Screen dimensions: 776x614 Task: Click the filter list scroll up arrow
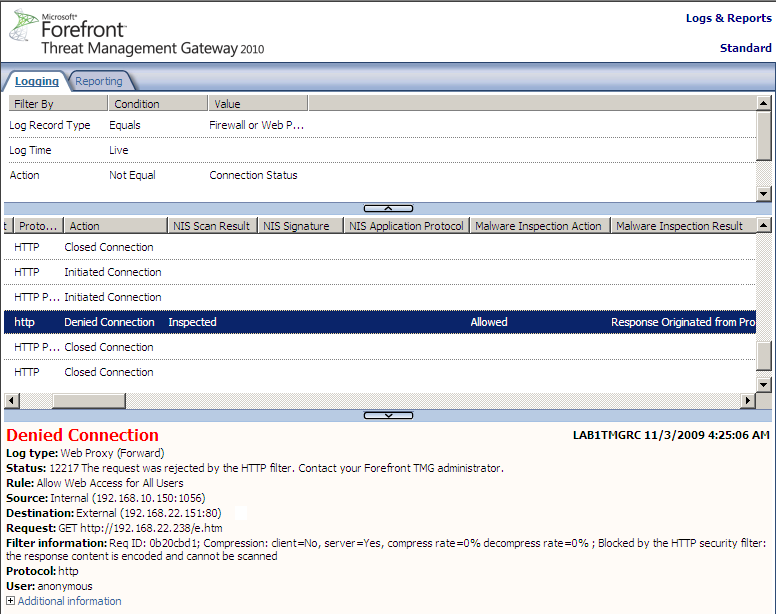click(764, 103)
